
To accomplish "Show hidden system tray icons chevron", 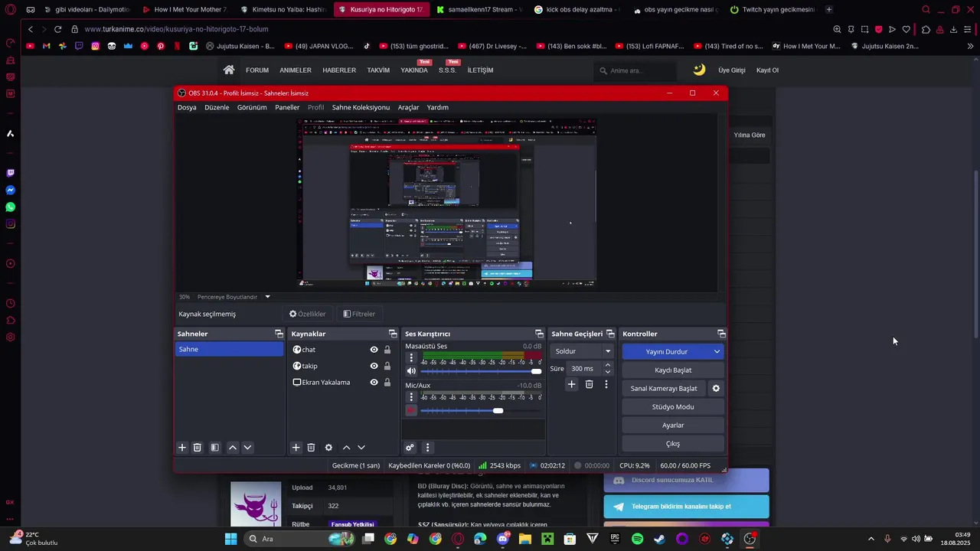I will click(x=871, y=539).
